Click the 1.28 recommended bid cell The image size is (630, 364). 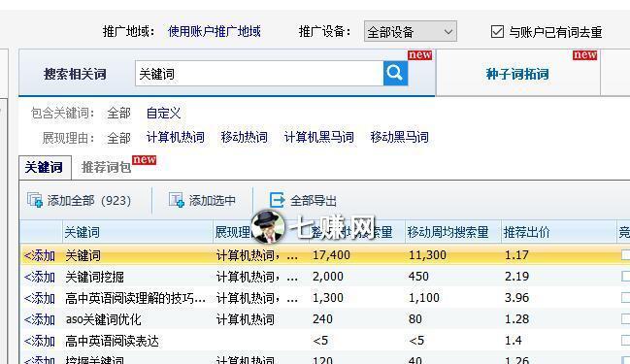coord(516,319)
